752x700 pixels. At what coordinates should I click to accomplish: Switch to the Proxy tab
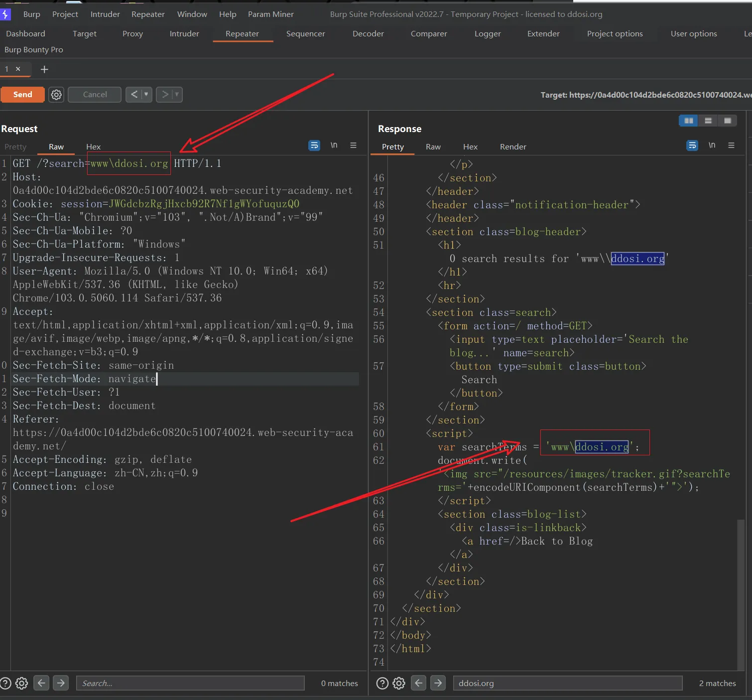point(132,33)
